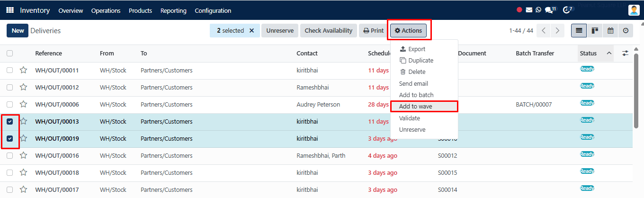Viewport: 644px width, 198px height.
Task: Open conversations icon with badge 11
Action: [x=551, y=10]
